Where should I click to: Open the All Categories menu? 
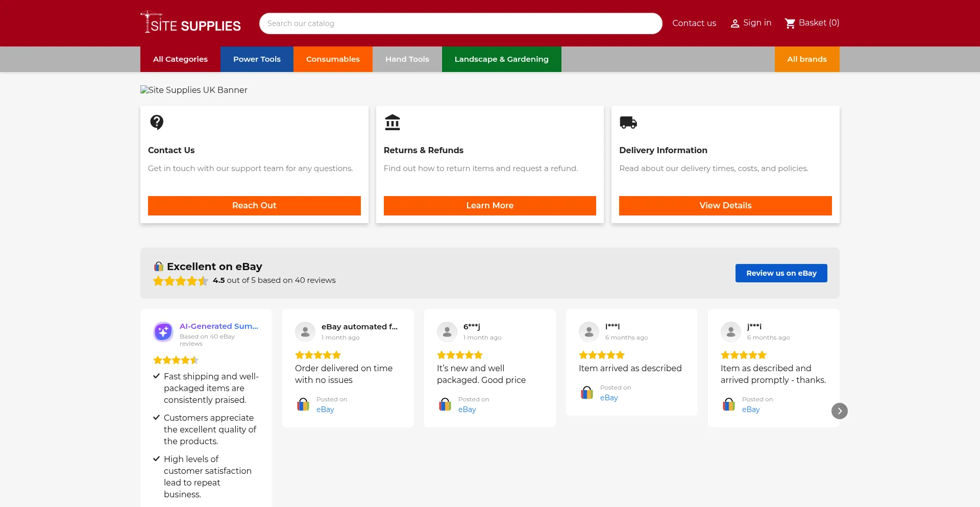[x=180, y=59]
